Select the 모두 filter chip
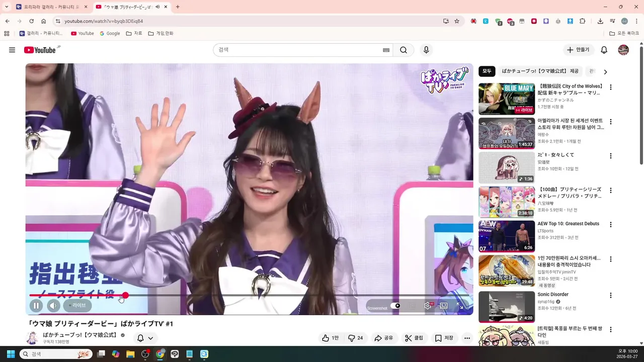The image size is (644, 362). click(487, 71)
